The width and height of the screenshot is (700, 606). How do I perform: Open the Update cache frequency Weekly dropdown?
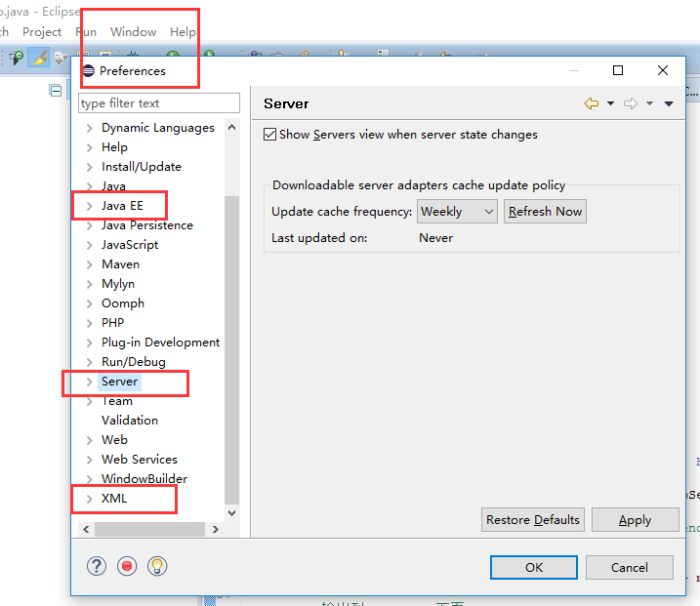(457, 211)
